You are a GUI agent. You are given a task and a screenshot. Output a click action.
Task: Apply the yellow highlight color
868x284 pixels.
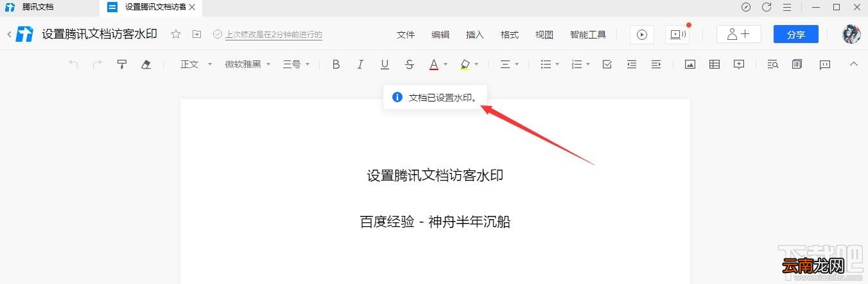coord(465,64)
